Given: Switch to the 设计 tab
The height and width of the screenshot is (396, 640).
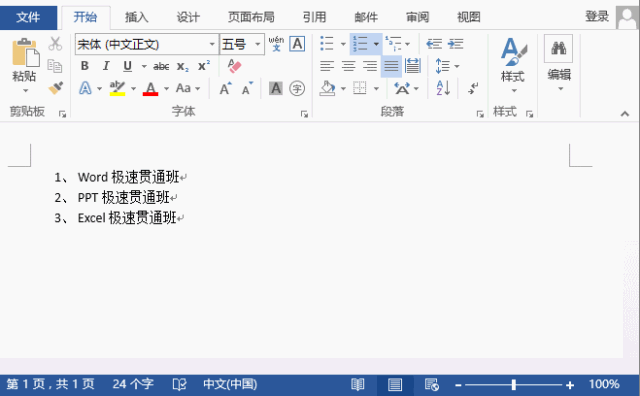Looking at the screenshot, I should [x=188, y=17].
